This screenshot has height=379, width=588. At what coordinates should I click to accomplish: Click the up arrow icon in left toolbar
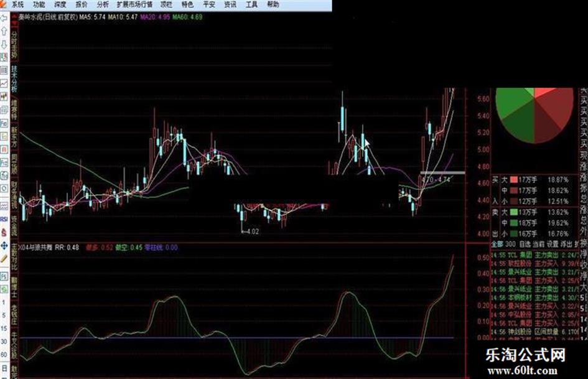(4, 31)
